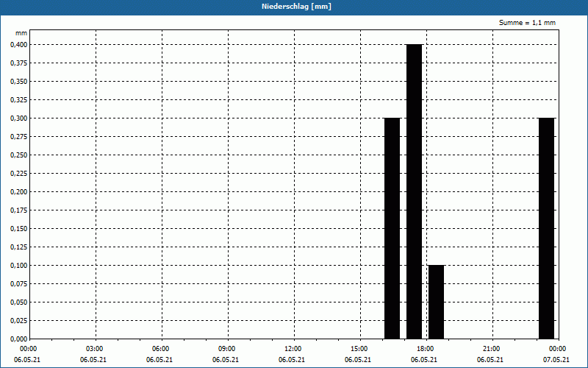Click the 0,200 y-axis label
This screenshot has height=368, width=588.
point(19,192)
